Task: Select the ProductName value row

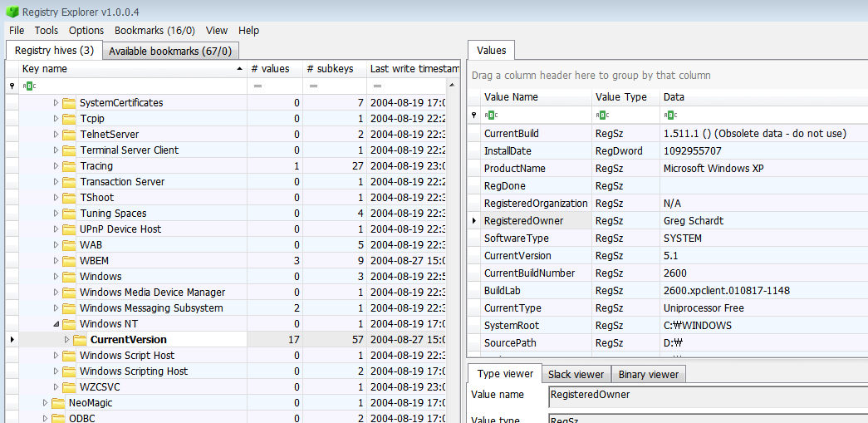Action: pos(667,169)
